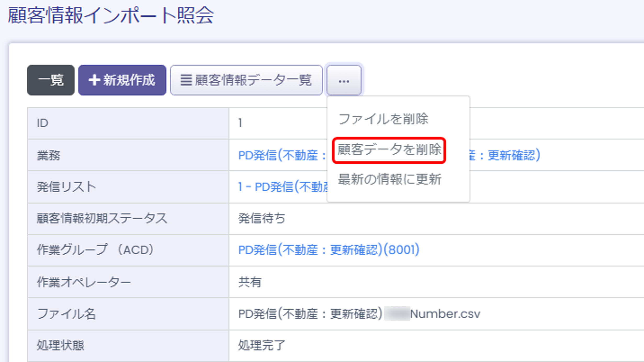Open the 発信リスト 1 - PD発信 link
The height and width of the screenshot is (362, 644).
click(x=283, y=187)
